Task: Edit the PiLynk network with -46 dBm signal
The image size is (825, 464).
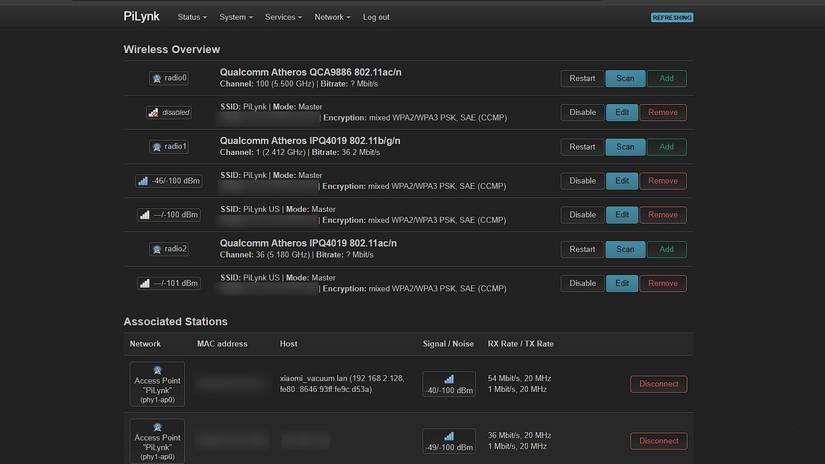Action: [x=622, y=181]
